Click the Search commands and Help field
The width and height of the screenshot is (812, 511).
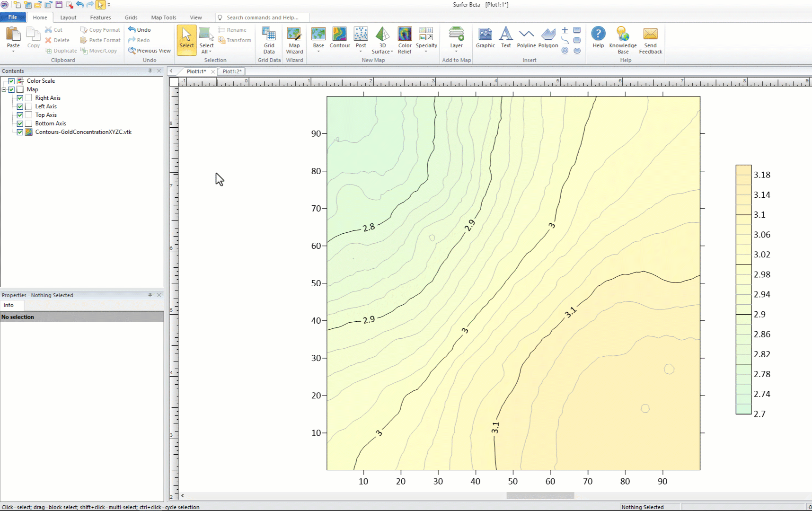point(263,18)
